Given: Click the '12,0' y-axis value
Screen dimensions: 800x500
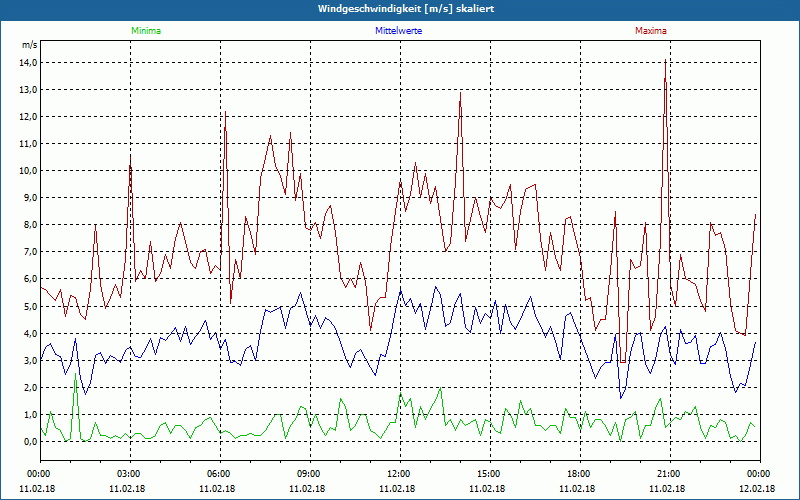Looking at the screenshot, I should click(28, 117).
